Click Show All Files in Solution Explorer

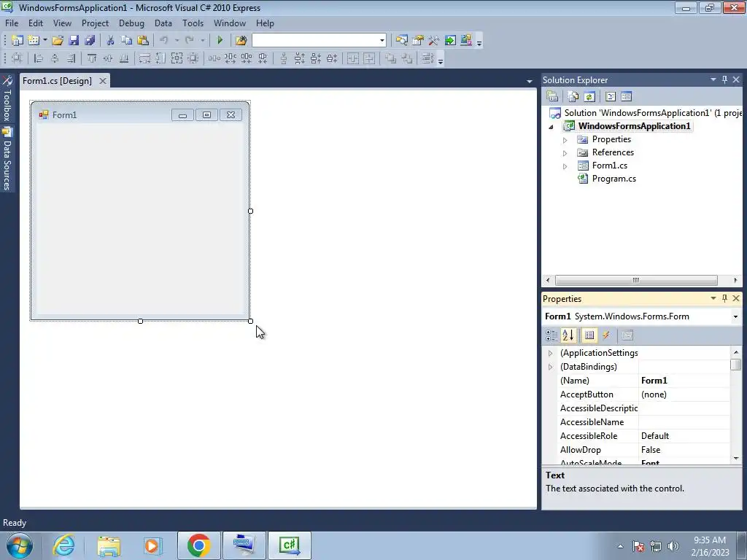pos(573,97)
